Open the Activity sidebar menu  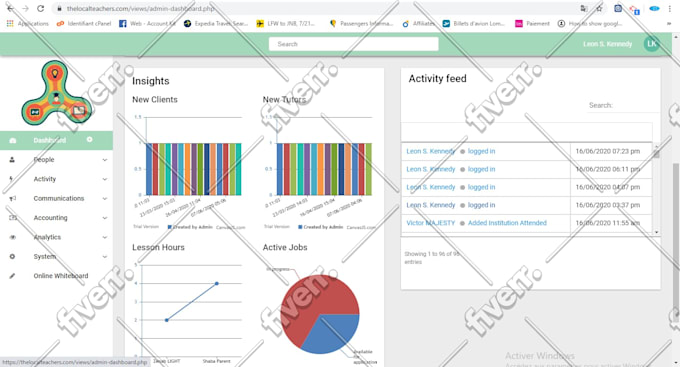[x=56, y=179]
